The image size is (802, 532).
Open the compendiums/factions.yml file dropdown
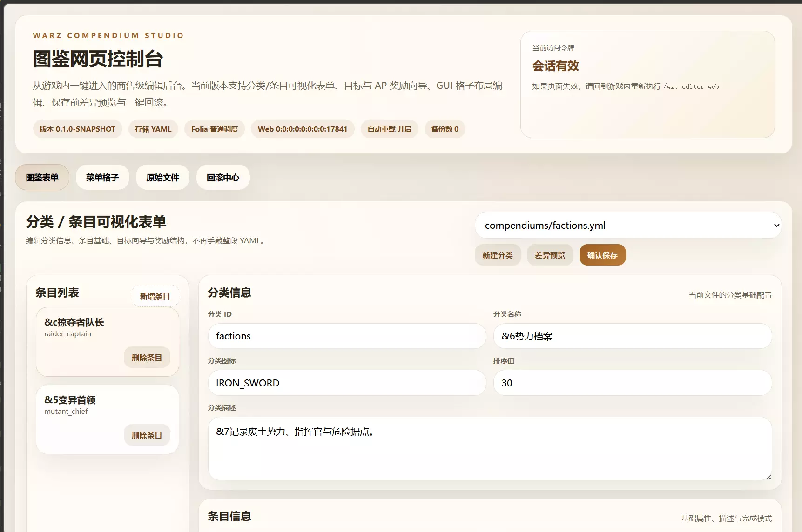coord(628,226)
